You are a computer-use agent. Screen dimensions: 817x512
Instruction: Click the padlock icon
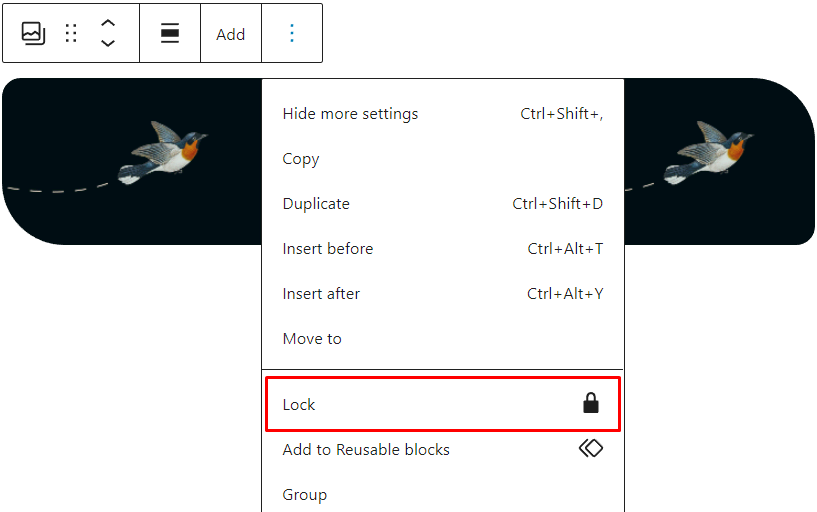coord(591,404)
